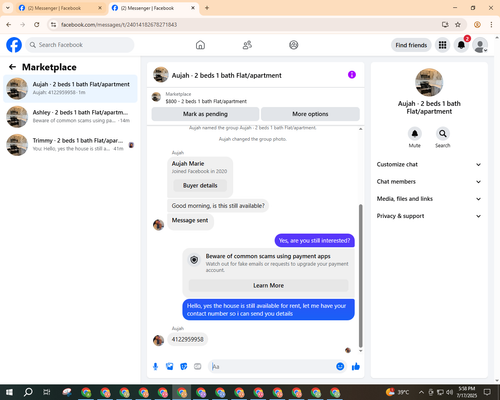
Task: Open the Notifications bell icon
Action: click(461, 45)
